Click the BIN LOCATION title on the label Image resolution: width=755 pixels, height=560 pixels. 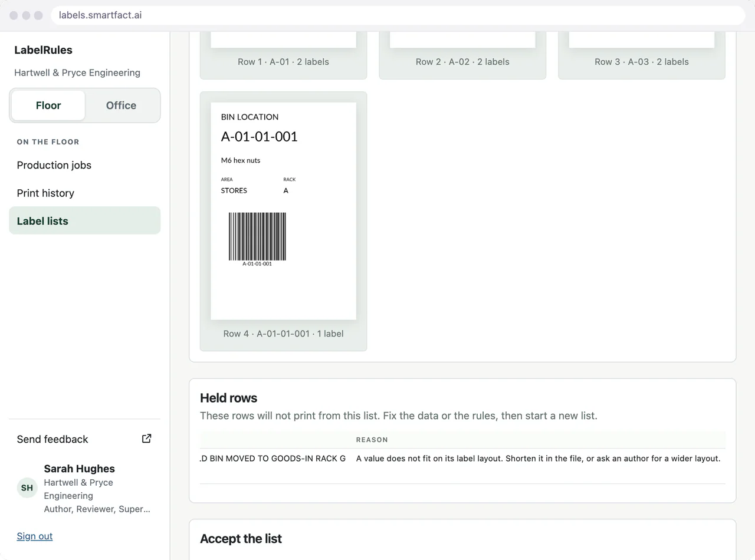250,117
